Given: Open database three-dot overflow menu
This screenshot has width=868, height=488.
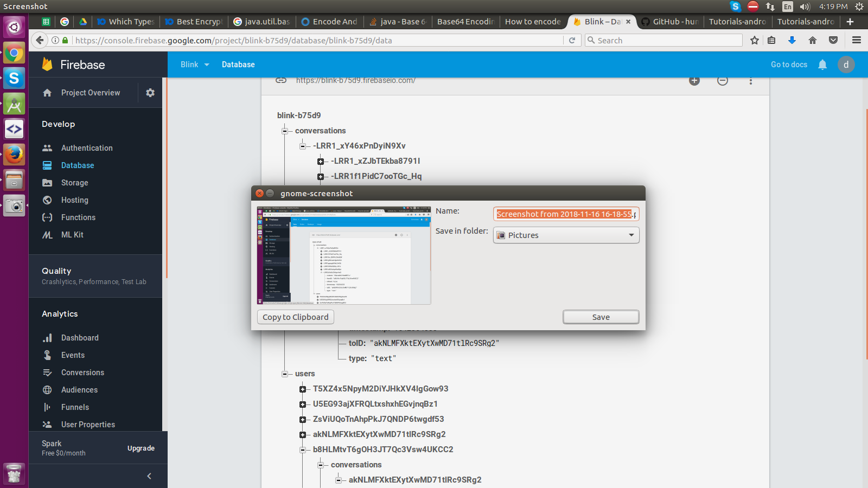Looking at the screenshot, I should [x=751, y=81].
